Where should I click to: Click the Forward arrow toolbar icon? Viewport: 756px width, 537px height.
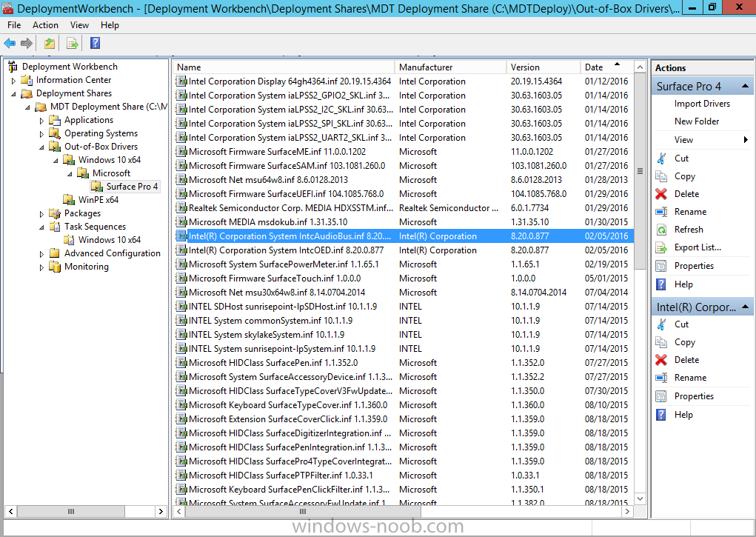point(27,44)
